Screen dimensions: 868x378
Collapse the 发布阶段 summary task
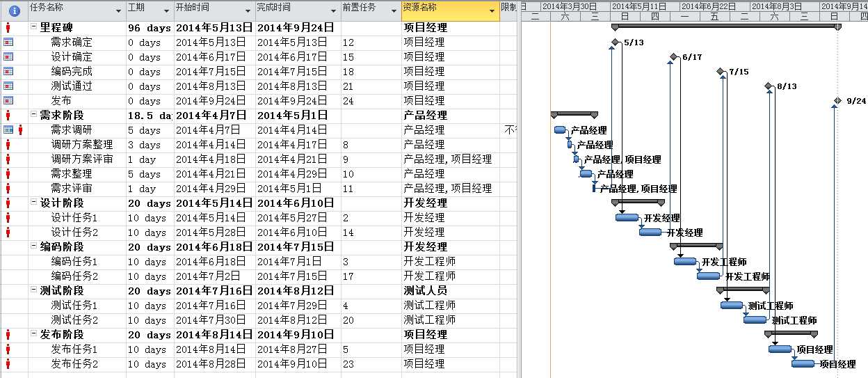[x=34, y=335]
